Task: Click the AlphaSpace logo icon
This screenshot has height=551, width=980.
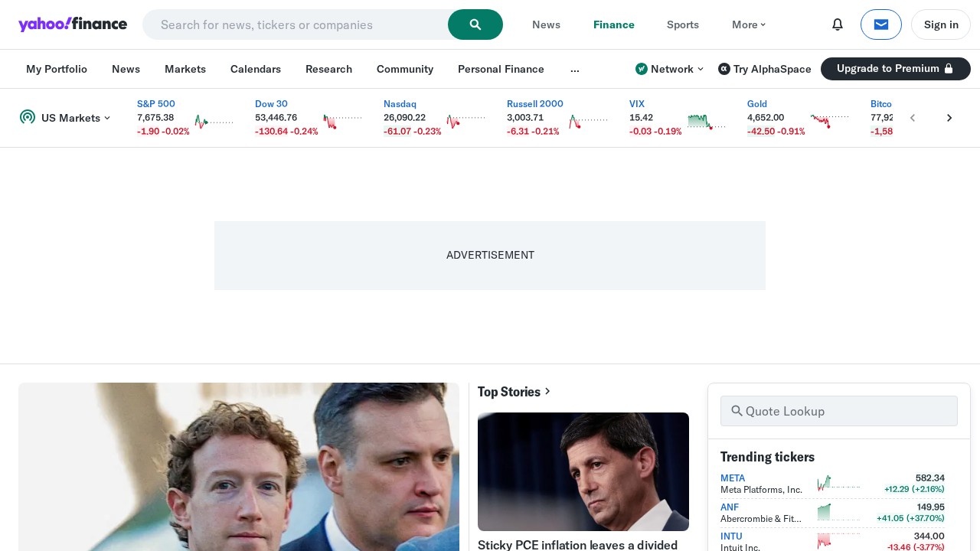Action: (x=724, y=69)
